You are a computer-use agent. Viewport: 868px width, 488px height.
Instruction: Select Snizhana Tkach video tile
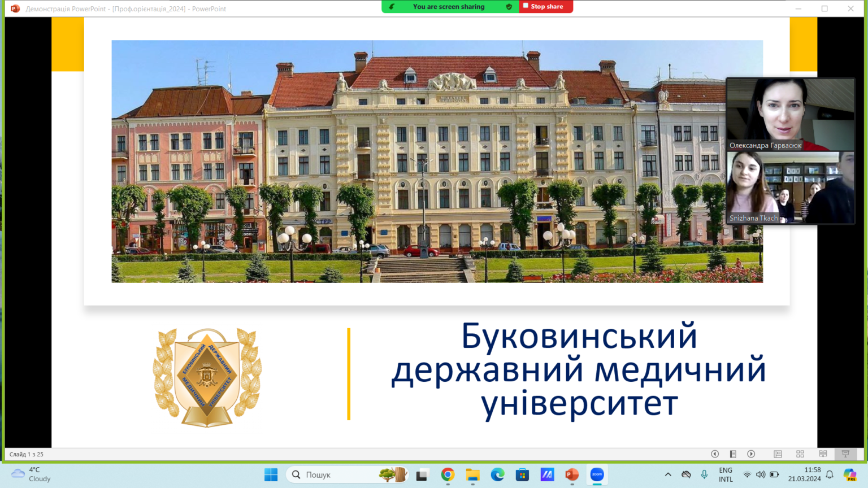(x=790, y=188)
